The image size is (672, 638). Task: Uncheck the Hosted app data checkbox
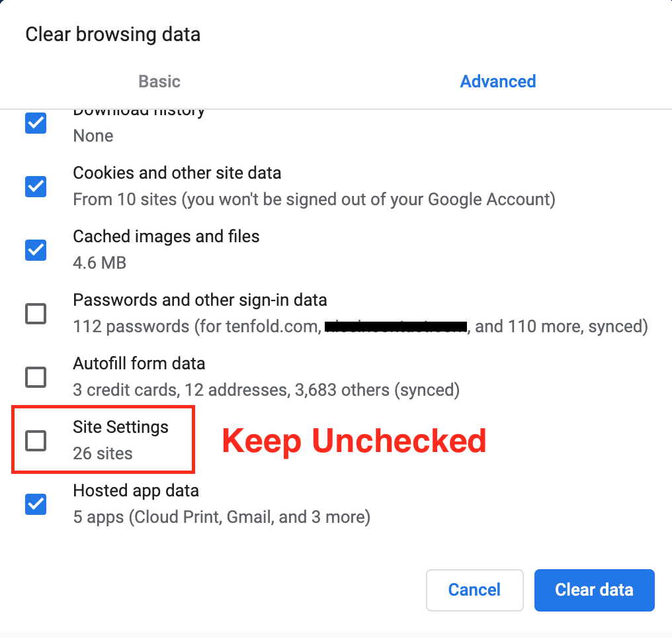pyautogui.click(x=36, y=504)
